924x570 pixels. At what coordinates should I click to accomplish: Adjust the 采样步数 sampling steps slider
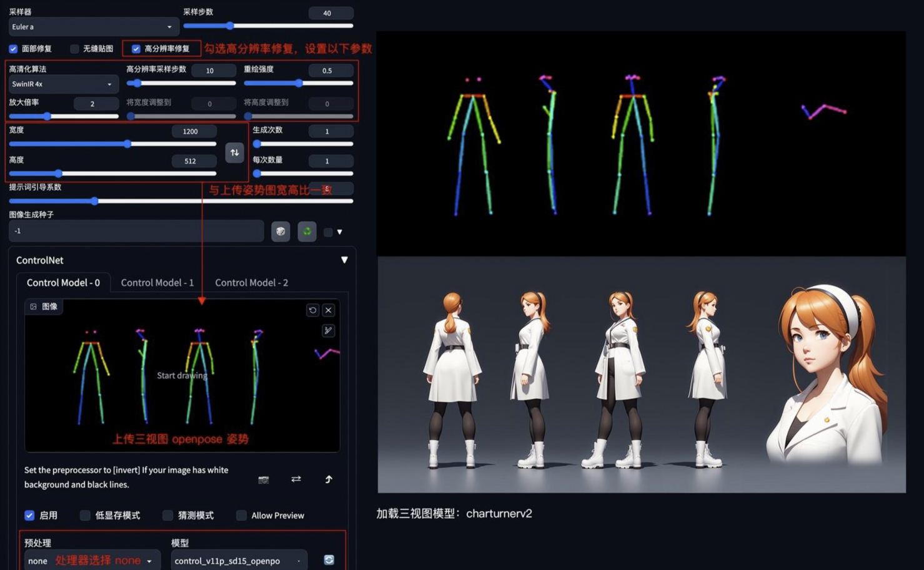[x=268, y=26]
